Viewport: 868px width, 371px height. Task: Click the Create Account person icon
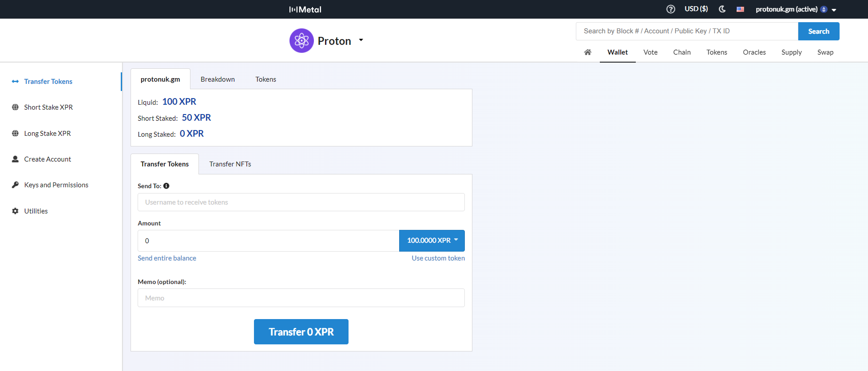15,159
